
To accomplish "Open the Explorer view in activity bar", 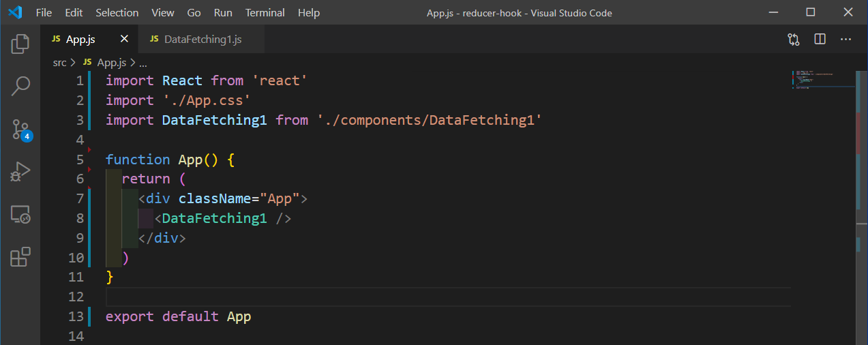I will (x=20, y=45).
